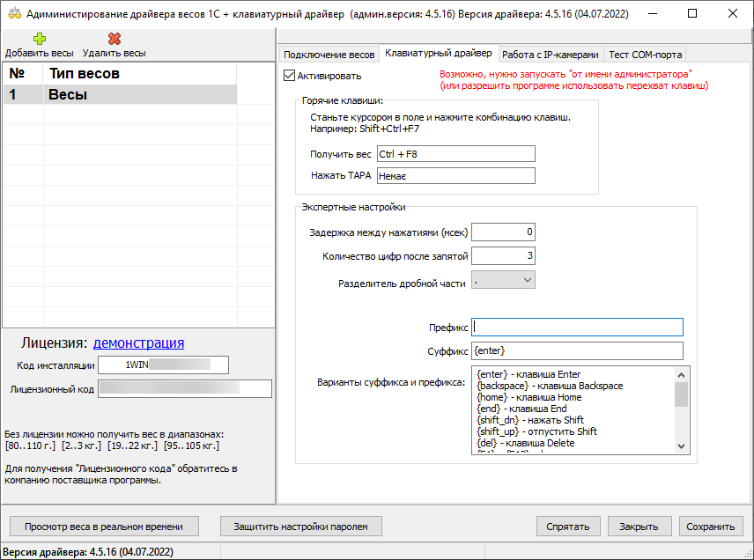Screen dimensions: 754x560
Task: Click the red cross Delete scales icon
Action: point(115,39)
